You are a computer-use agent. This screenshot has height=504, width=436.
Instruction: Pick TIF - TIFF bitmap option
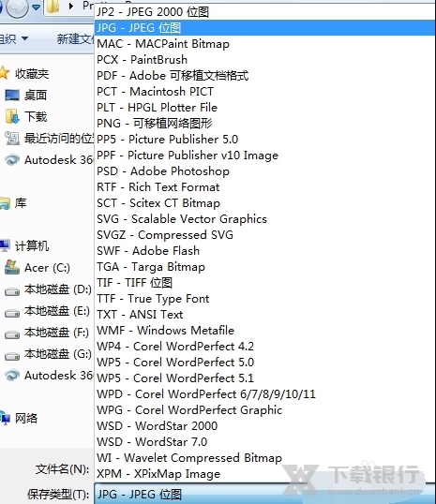click(x=264, y=283)
